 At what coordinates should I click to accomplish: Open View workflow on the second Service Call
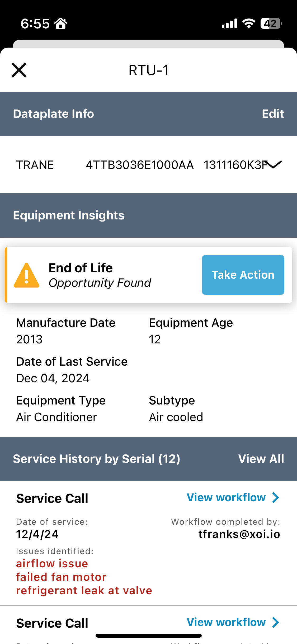tap(226, 622)
